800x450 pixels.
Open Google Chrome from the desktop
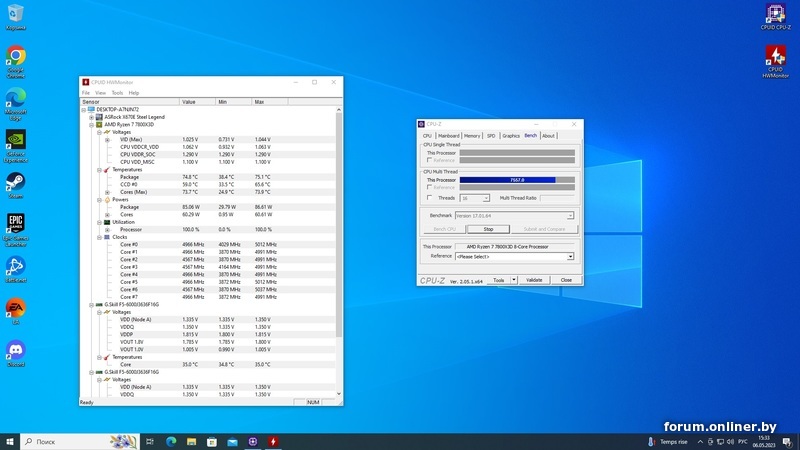(x=16, y=56)
